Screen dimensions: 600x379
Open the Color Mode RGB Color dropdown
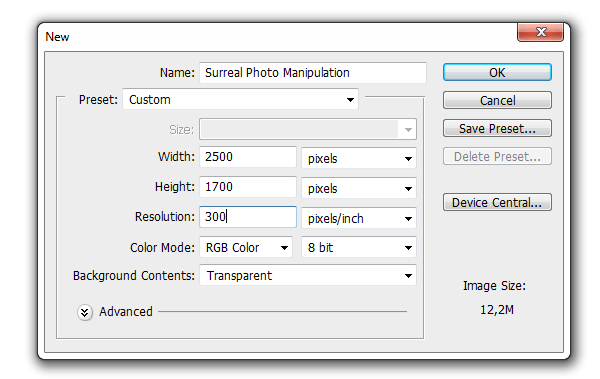[246, 247]
